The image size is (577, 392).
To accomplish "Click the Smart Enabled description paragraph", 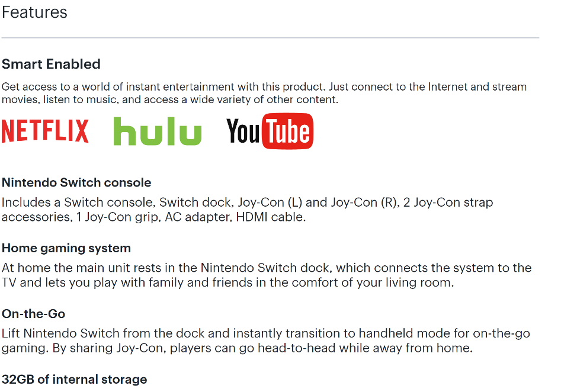I will [x=264, y=93].
